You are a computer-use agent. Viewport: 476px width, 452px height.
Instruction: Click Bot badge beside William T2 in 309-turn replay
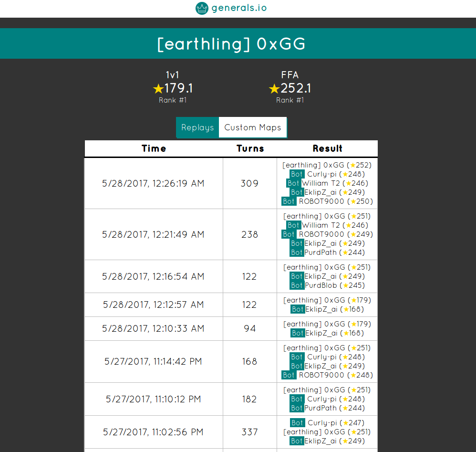293,183
